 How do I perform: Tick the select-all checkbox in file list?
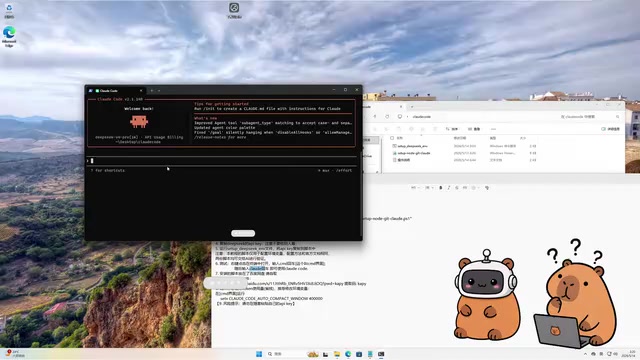392,138
